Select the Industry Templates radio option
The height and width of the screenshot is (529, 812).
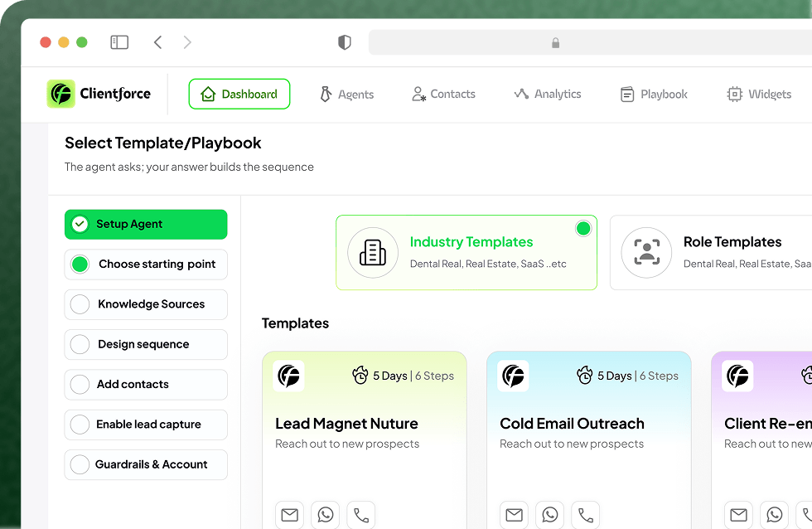[x=583, y=228]
